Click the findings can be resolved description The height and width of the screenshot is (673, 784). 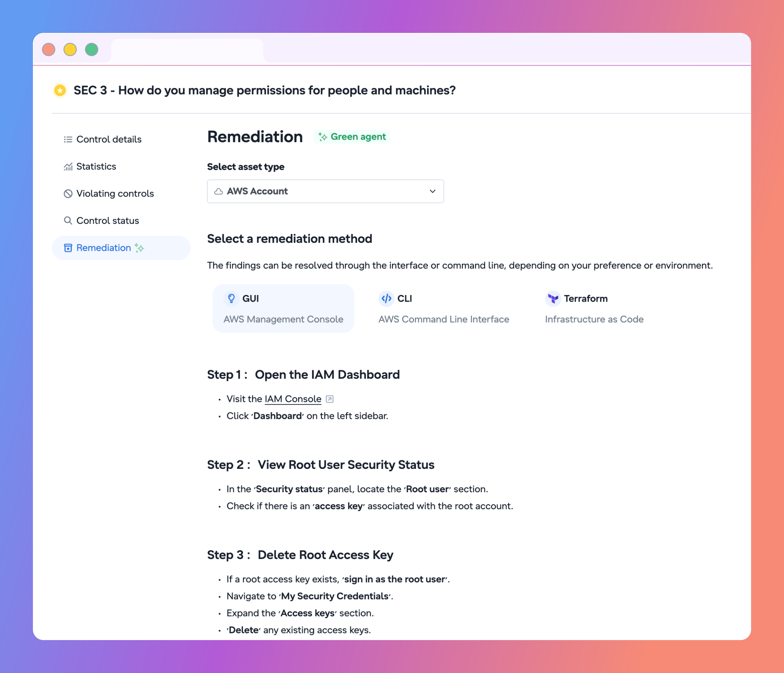pos(460,266)
